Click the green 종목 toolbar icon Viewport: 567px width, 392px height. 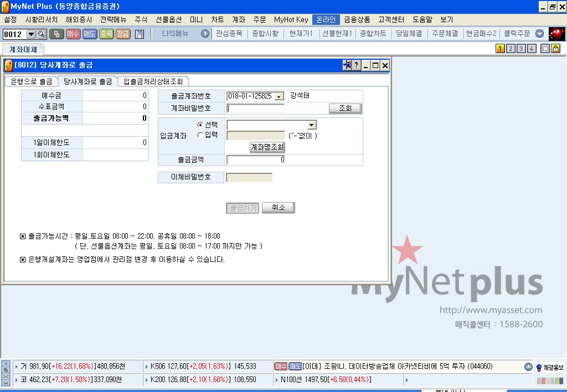(x=106, y=34)
